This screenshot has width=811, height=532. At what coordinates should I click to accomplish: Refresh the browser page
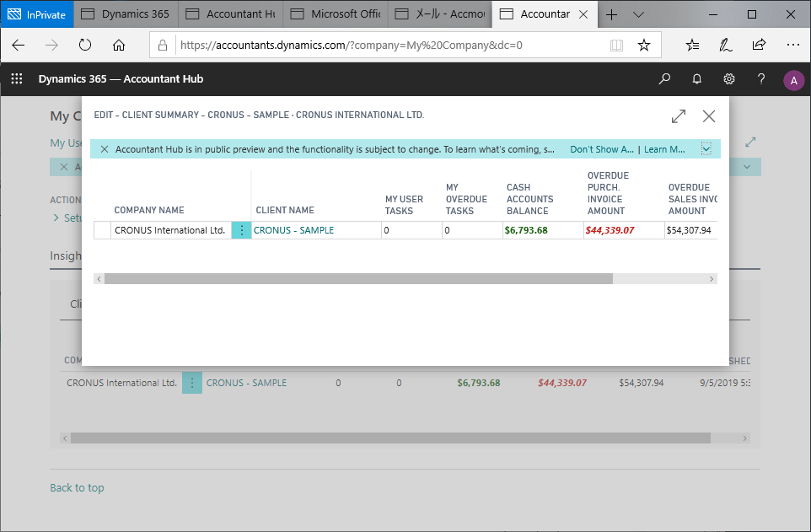tap(85, 45)
